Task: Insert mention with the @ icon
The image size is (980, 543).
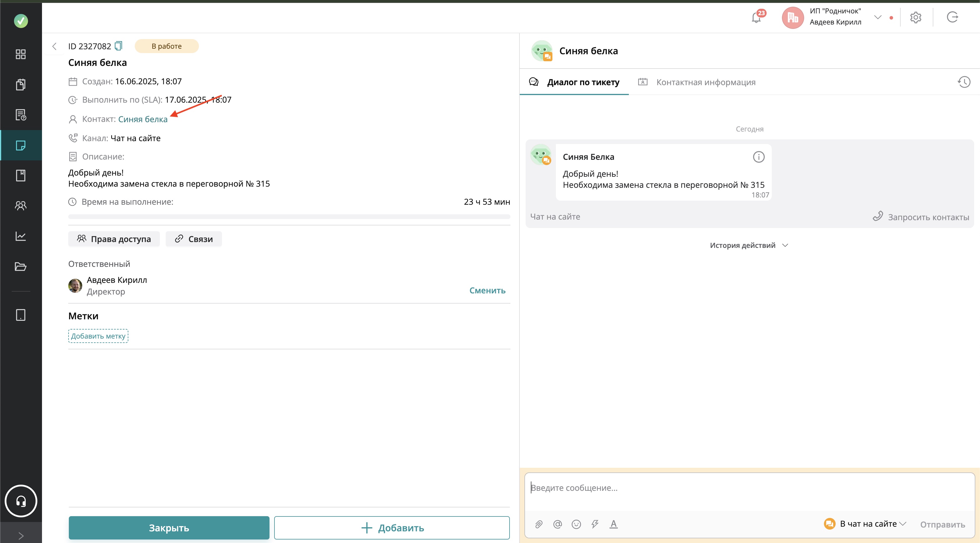Action: click(x=557, y=524)
